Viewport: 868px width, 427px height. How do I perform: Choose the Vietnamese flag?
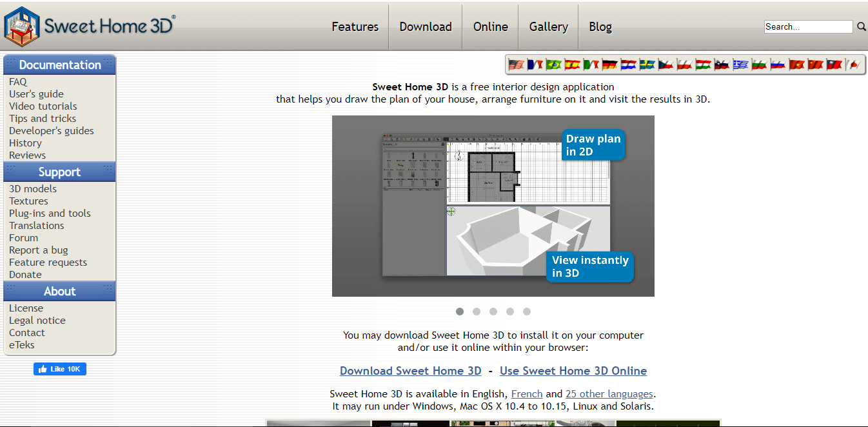796,65
